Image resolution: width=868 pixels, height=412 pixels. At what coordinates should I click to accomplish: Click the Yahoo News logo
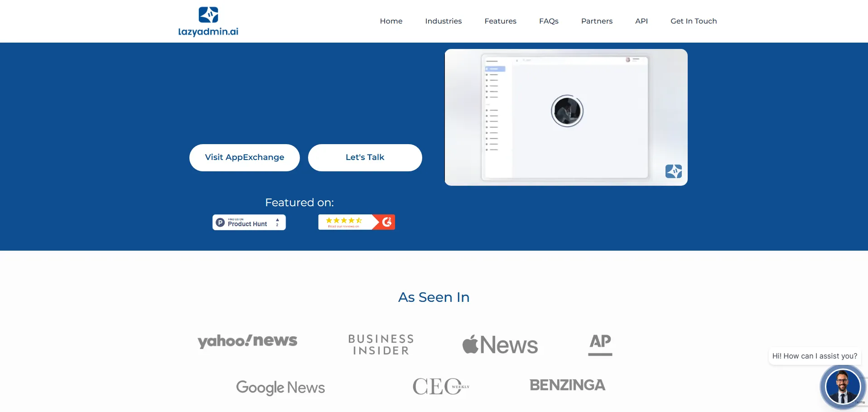pyautogui.click(x=247, y=341)
